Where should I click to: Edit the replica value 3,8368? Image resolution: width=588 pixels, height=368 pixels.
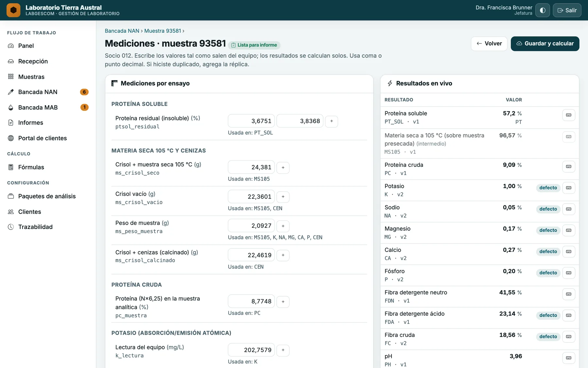[300, 121]
